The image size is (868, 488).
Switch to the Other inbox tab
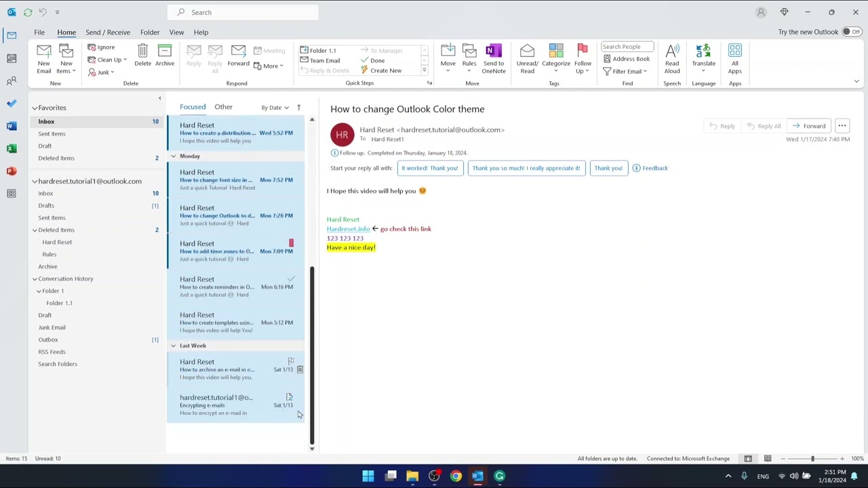(223, 106)
